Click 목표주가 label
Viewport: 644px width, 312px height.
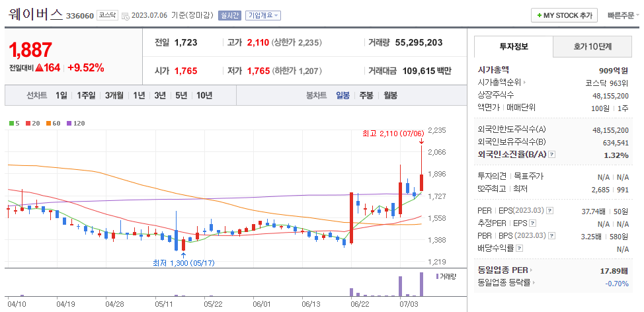[529, 176]
